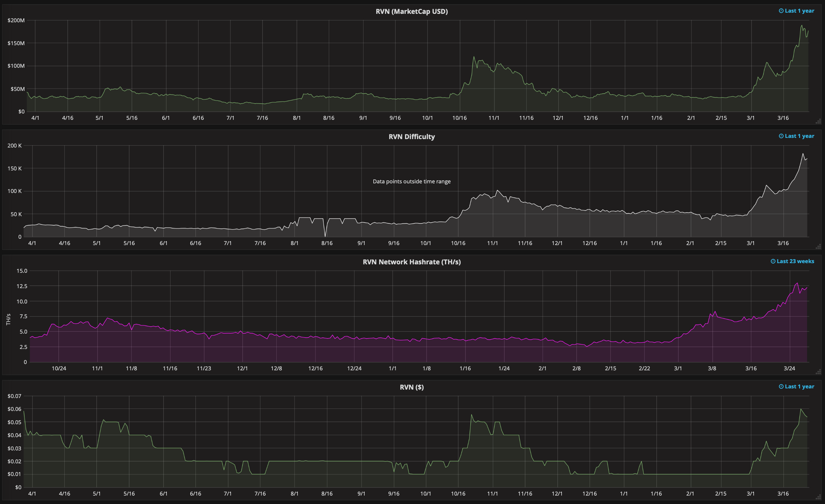Screen dimensions: 825x504
Task: Grab the MarketCap panel resize handle icon
Action: [x=818, y=121]
